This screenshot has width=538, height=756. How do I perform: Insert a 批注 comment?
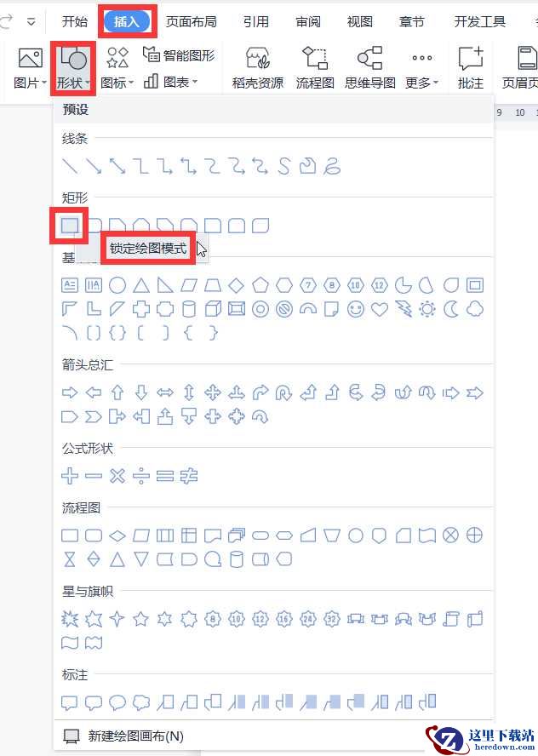[471, 68]
